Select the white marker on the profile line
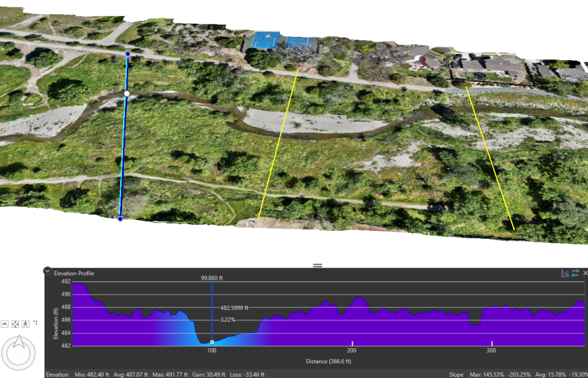Viewport: 588px width, 378px height. (127, 93)
